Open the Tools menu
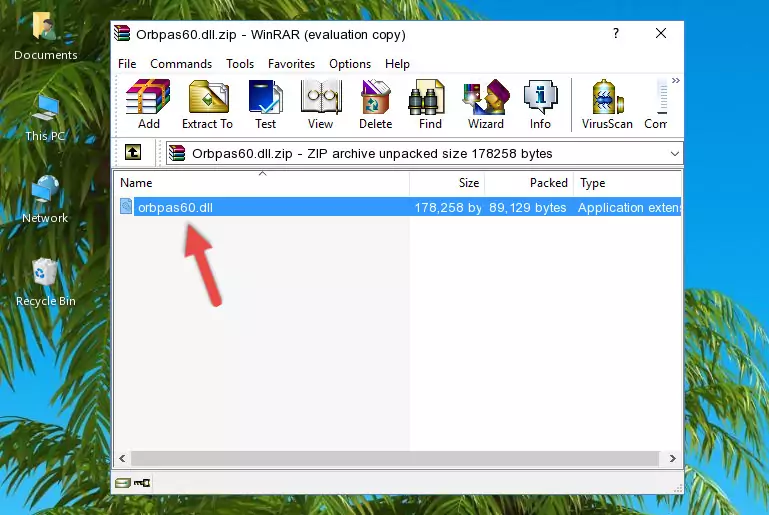The image size is (769, 515). pyautogui.click(x=240, y=64)
